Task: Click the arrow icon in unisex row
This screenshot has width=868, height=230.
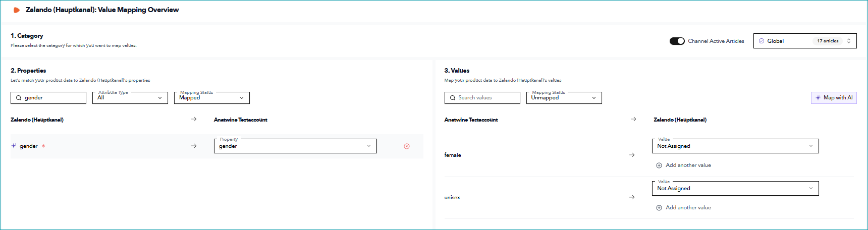Action: click(632, 197)
